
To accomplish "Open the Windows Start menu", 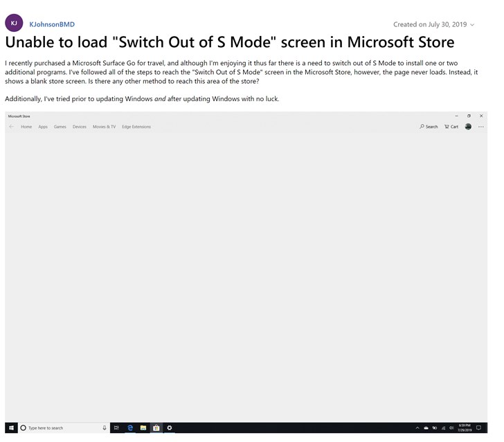I will (x=11, y=428).
